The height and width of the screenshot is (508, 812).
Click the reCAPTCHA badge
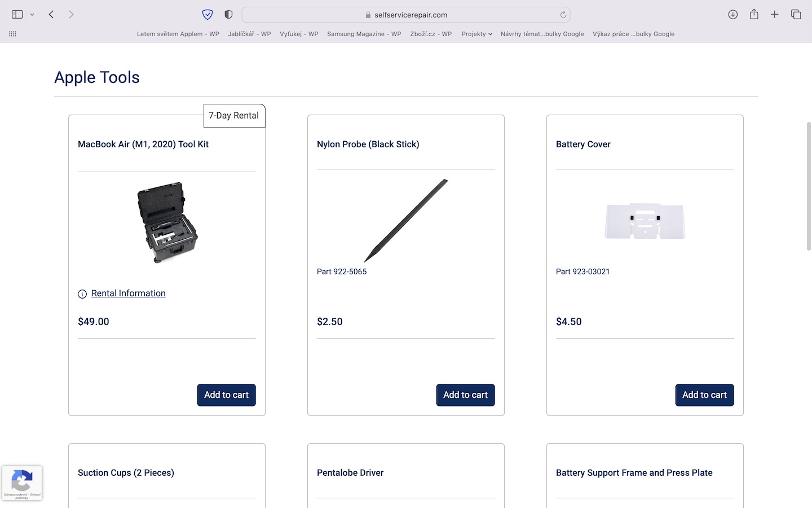click(x=22, y=483)
